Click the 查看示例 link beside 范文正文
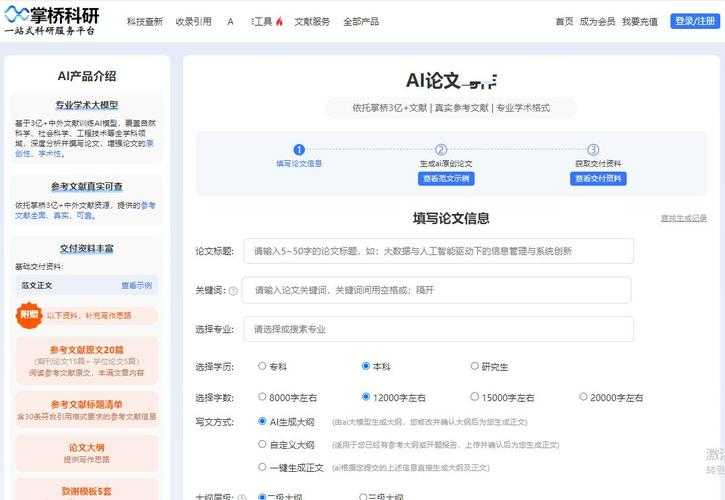Image resolution: width=725 pixels, height=500 pixels. pos(137,285)
